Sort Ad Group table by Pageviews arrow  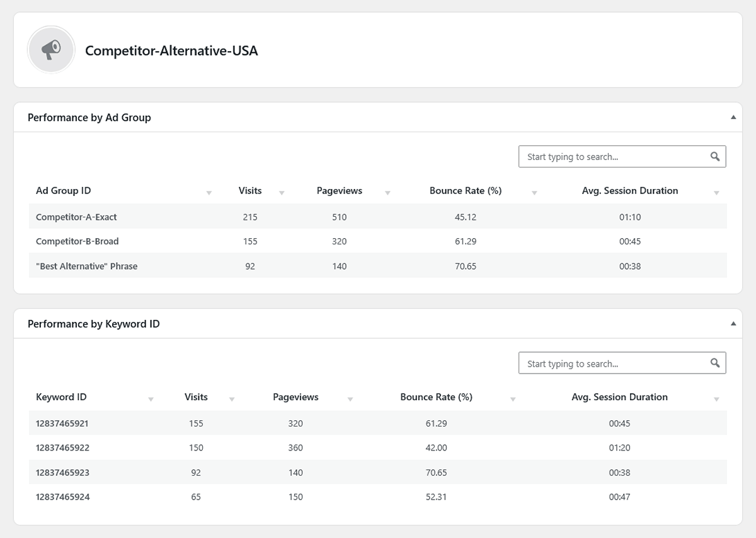387,193
